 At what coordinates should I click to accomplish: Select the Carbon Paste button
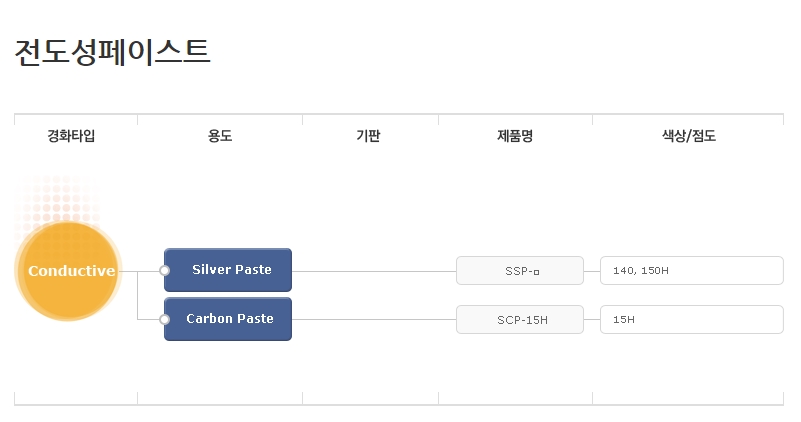tap(229, 319)
